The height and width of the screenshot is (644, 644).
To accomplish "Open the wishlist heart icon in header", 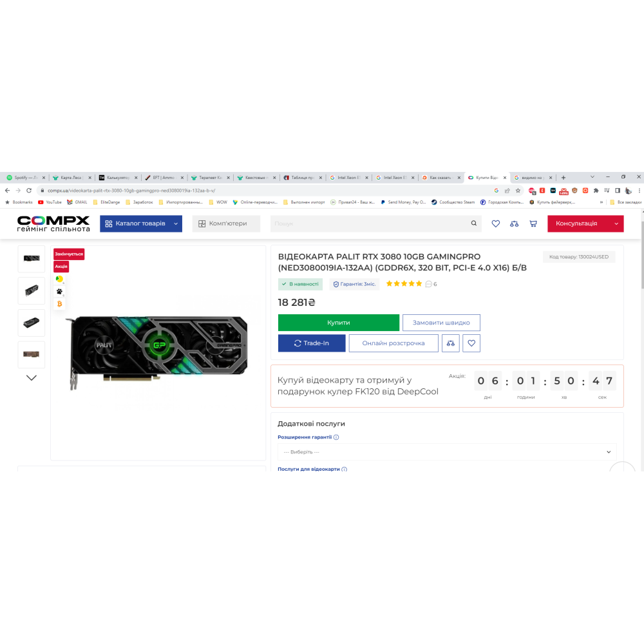I will point(496,223).
